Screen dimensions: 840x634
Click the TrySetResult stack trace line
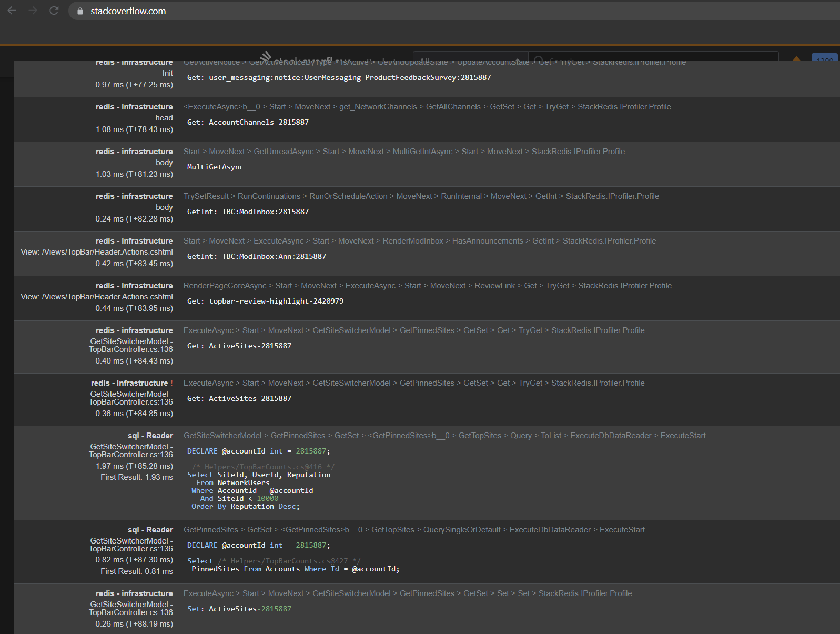(x=421, y=196)
